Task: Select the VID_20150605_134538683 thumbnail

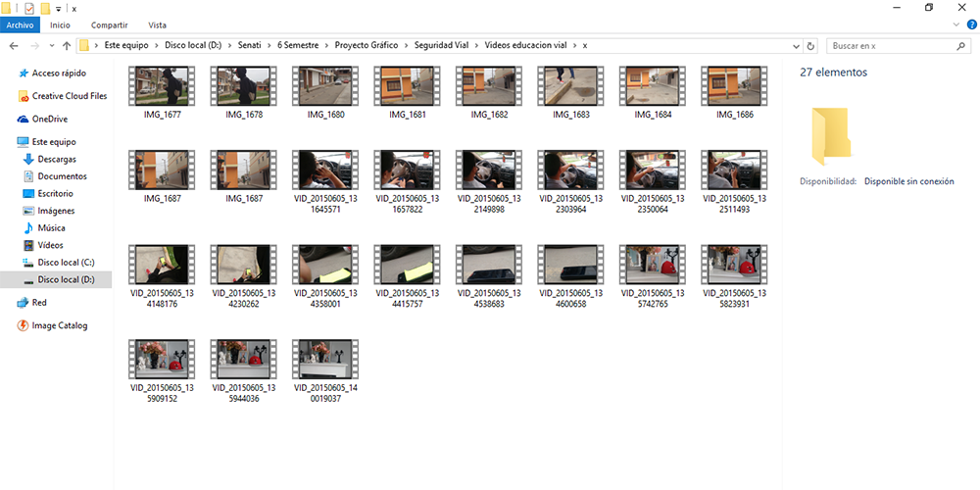Action: click(489, 265)
